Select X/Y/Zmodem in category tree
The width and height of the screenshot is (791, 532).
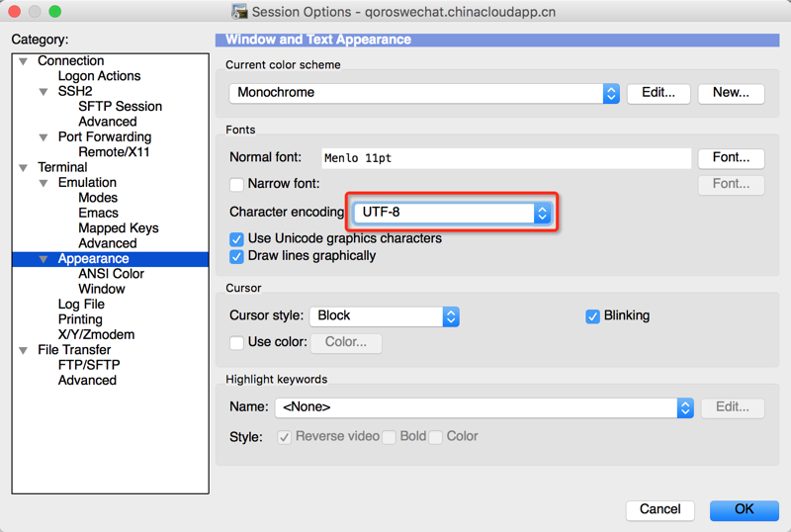[x=96, y=334]
